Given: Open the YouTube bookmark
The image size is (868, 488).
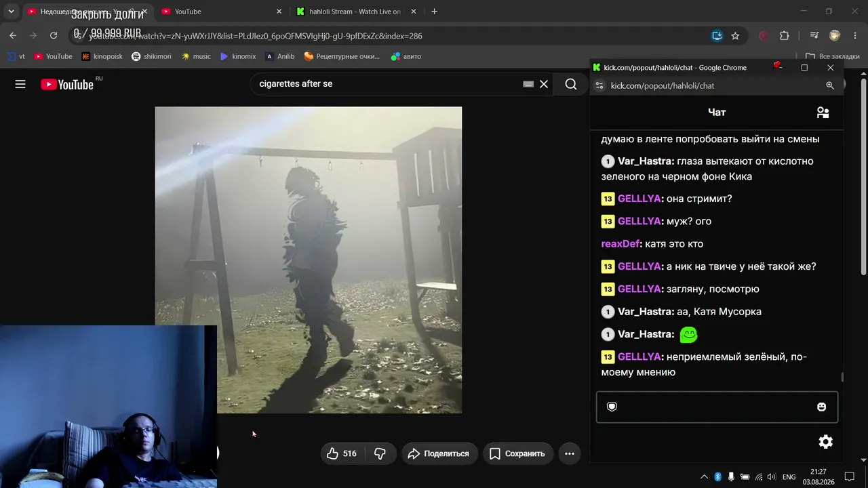Looking at the screenshot, I should (x=53, y=56).
